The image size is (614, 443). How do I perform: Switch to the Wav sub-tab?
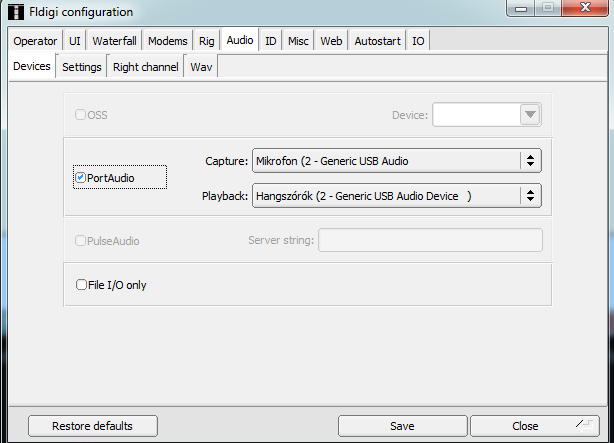201,67
